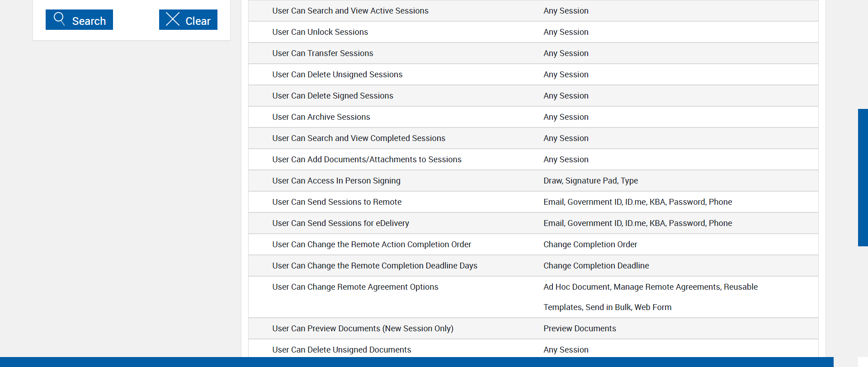Viewport: 868px width, 367px height.
Task: Click 'User Can Access In Person Signing' row
Action: (x=336, y=181)
